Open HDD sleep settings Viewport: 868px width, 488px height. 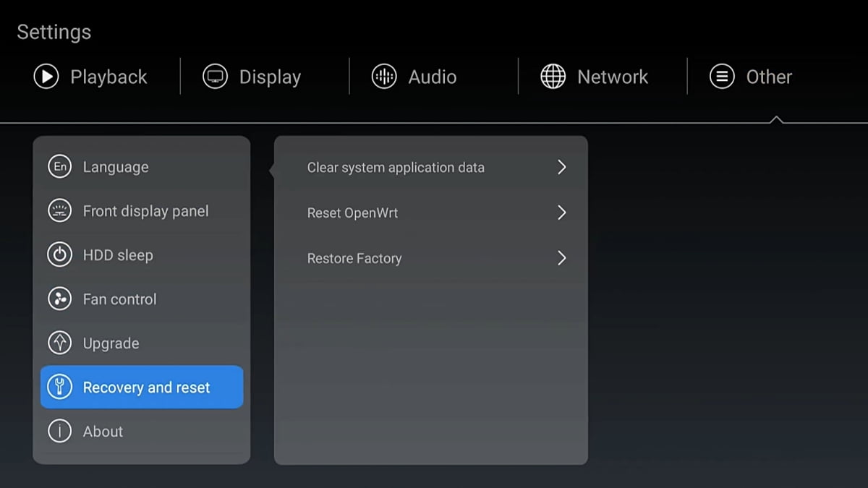(x=142, y=255)
